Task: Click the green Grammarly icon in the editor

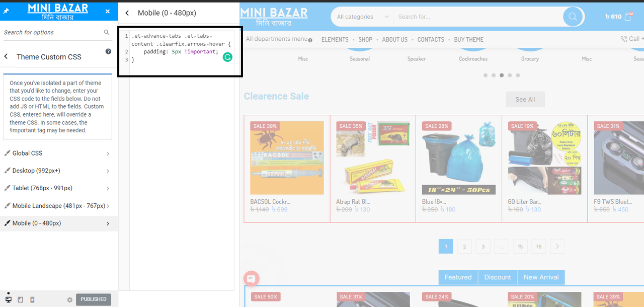Action: [x=227, y=57]
